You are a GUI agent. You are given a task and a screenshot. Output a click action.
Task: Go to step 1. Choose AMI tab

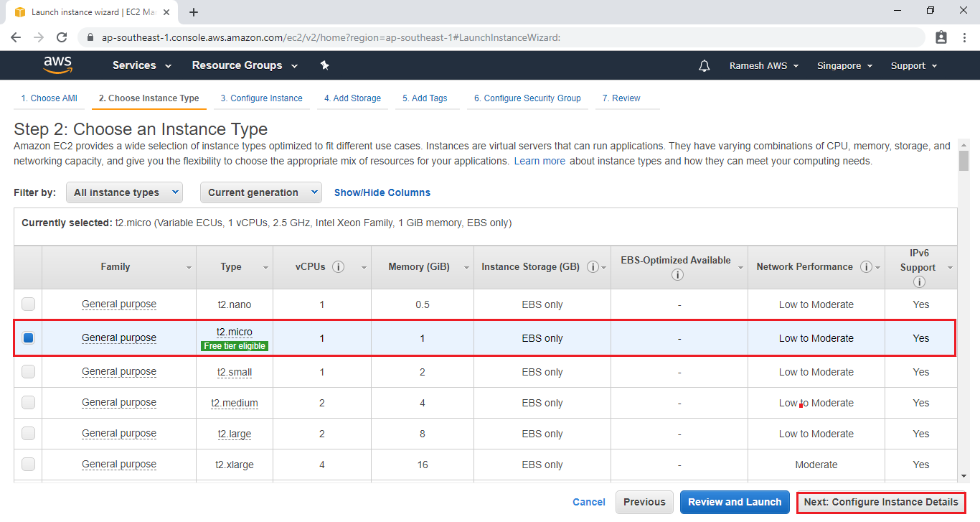[x=49, y=98]
